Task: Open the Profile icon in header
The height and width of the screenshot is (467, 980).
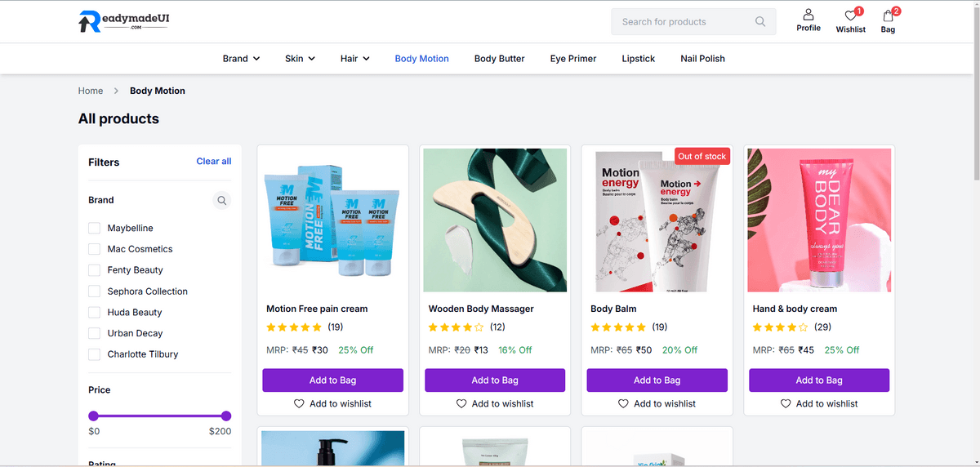Action: (808, 15)
